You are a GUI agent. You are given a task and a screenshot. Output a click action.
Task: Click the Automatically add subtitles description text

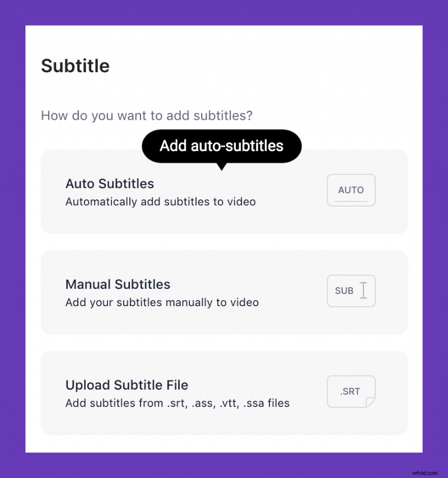pos(160,201)
